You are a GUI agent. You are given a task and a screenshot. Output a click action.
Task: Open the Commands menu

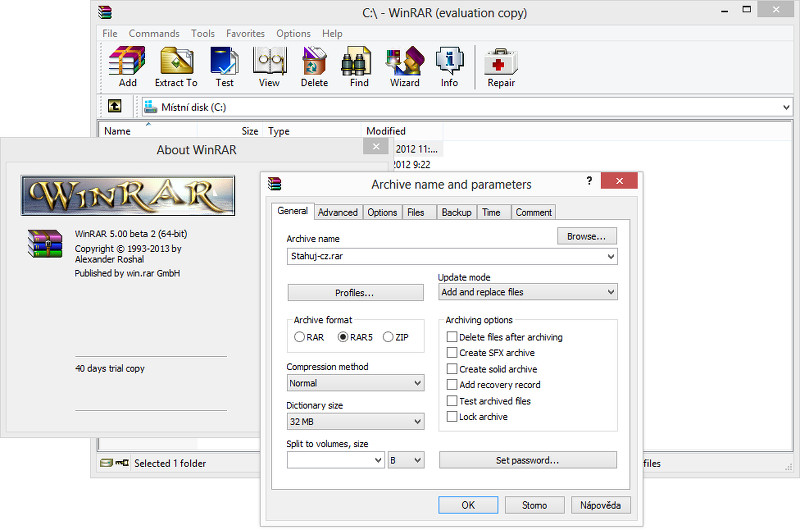[154, 33]
